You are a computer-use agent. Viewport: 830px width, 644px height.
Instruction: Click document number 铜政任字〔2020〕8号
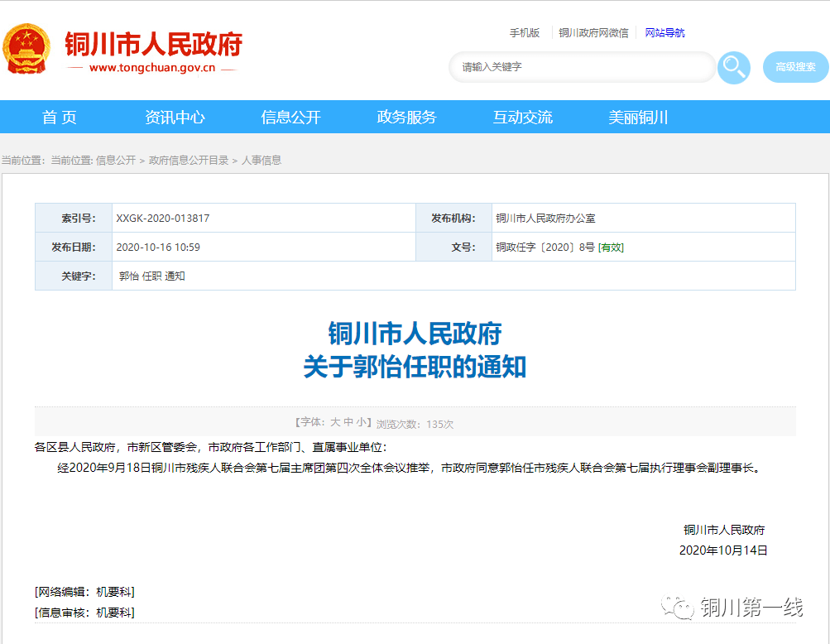(545, 248)
